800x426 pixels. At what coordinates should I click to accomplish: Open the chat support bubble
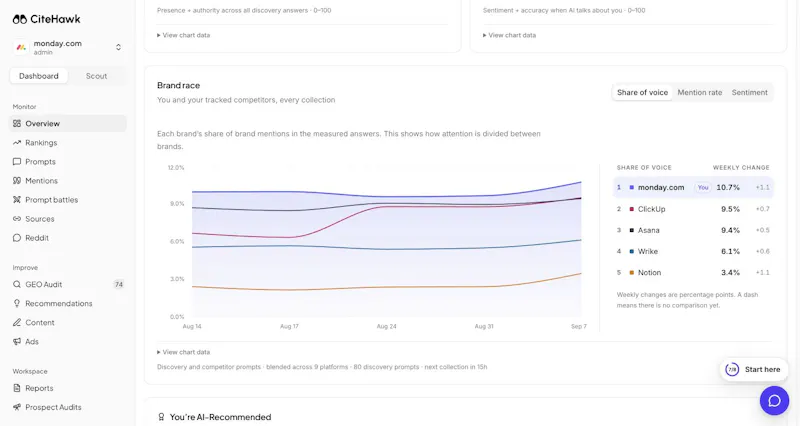774,400
